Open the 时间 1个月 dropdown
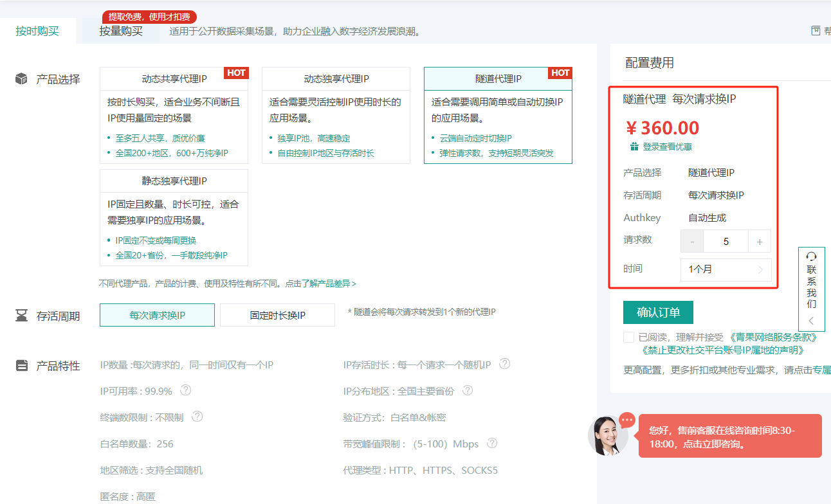This screenshot has width=831, height=504. (726, 269)
